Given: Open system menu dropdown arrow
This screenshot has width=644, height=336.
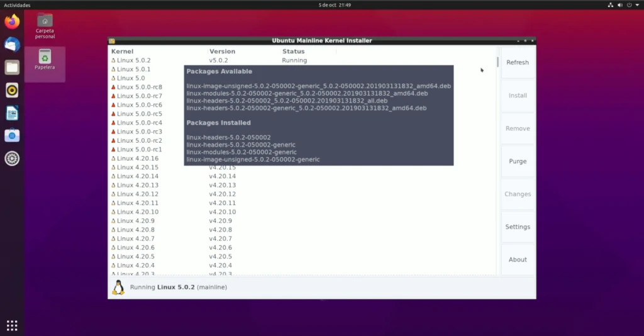Looking at the screenshot, I should pos(638,5).
